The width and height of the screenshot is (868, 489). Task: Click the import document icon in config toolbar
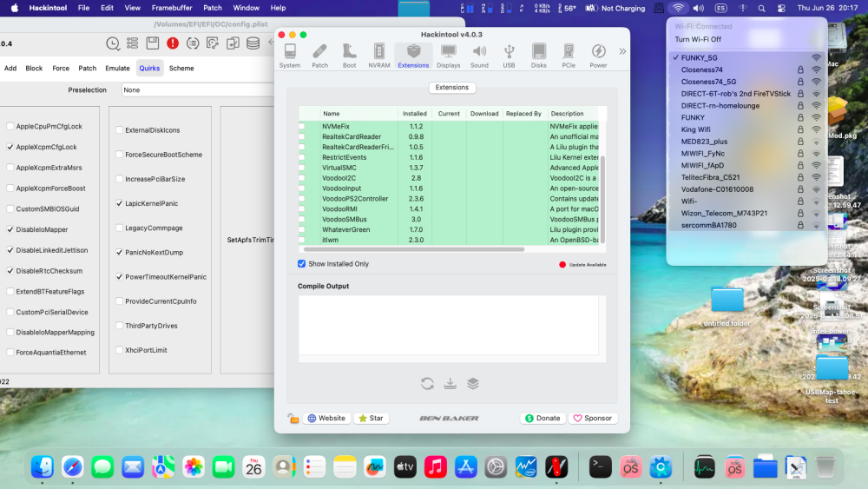click(233, 43)
